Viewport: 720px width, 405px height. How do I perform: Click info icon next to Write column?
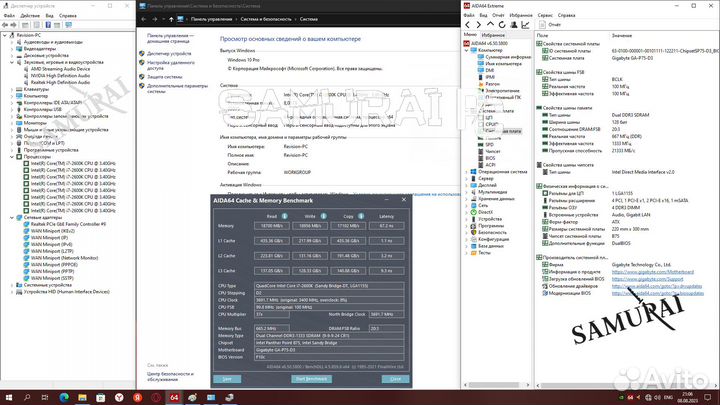click(324, 216)
